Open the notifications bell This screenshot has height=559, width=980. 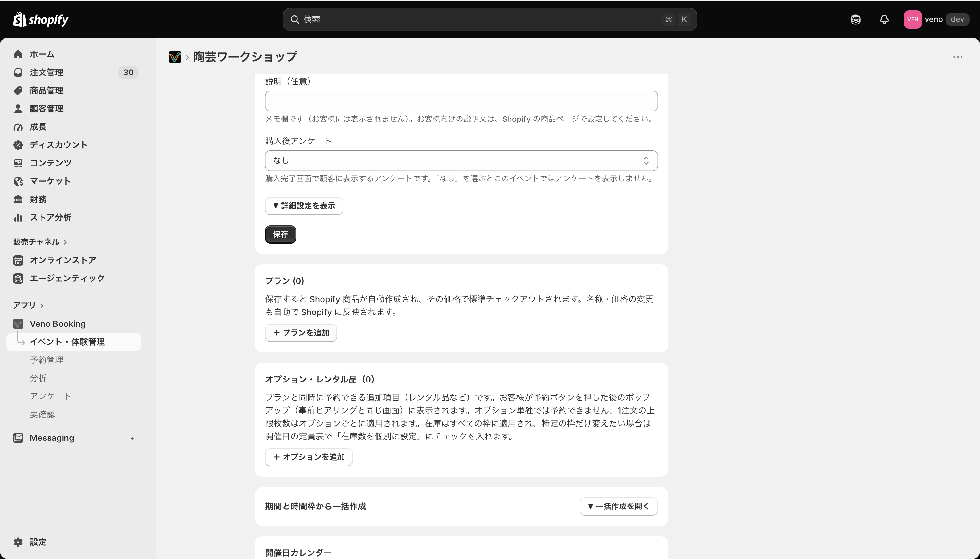884,19
